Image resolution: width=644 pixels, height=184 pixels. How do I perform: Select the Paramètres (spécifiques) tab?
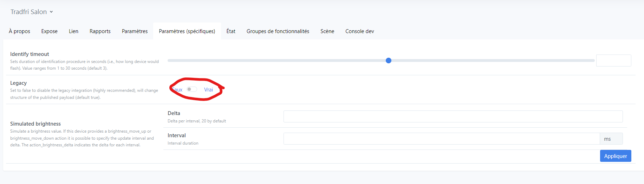coord(187,31)
